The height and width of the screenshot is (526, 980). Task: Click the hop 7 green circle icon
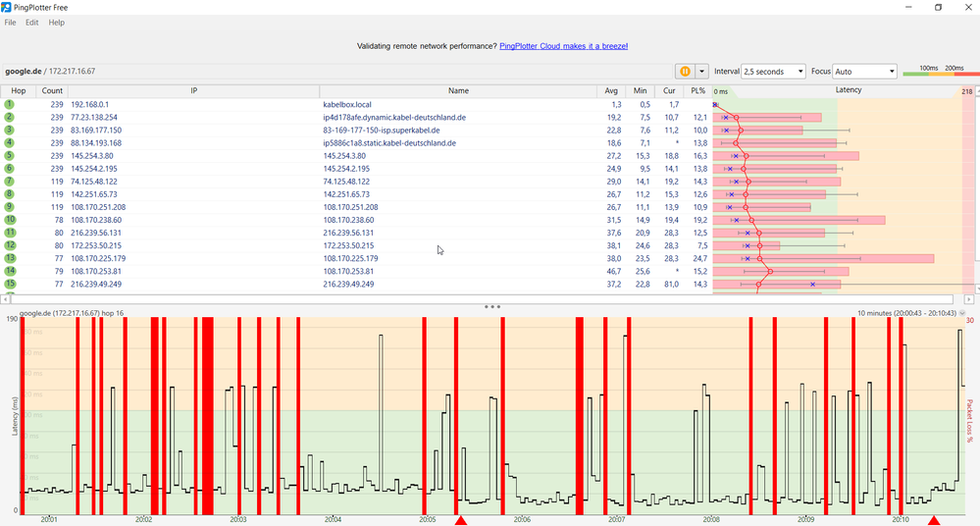point(10,182)
